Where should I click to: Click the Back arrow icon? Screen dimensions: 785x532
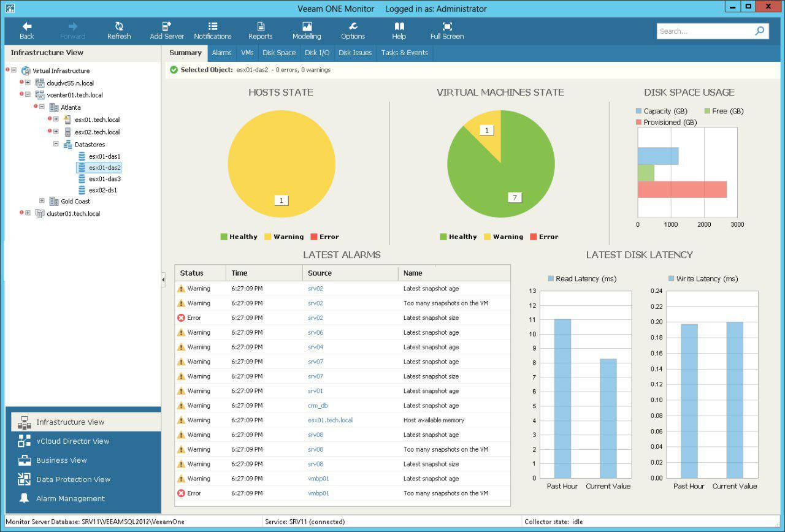click(27, 26)
